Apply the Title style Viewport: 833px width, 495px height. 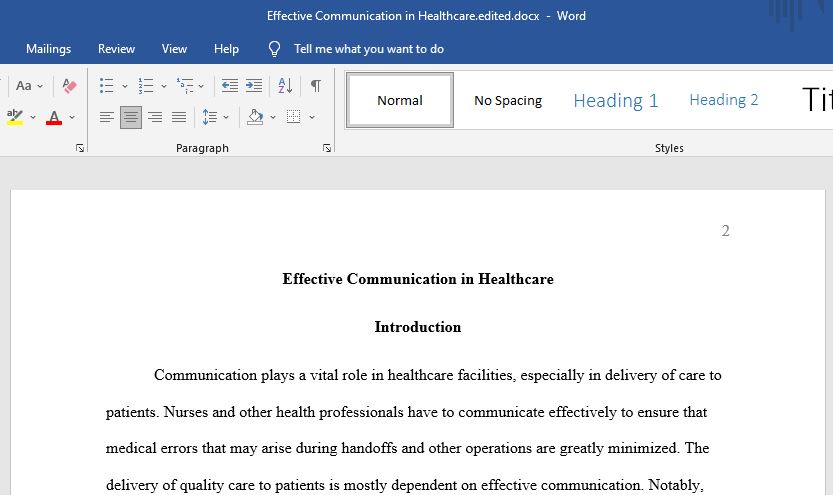(x=817, y=100)
